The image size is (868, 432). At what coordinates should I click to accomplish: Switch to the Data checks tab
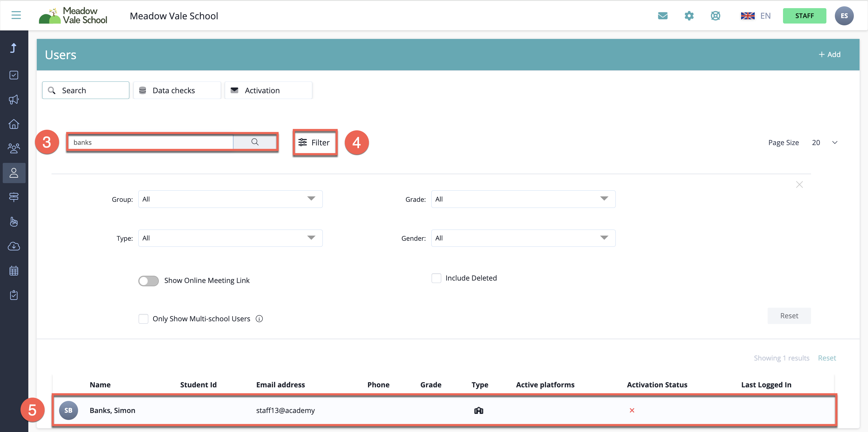[x=177, y=91]
